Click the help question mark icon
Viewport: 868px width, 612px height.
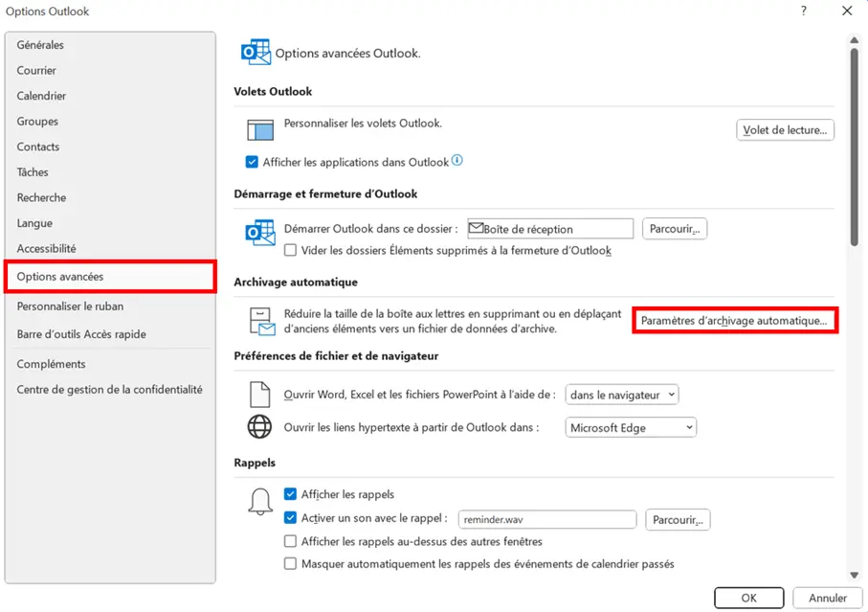tap(803, 11)
